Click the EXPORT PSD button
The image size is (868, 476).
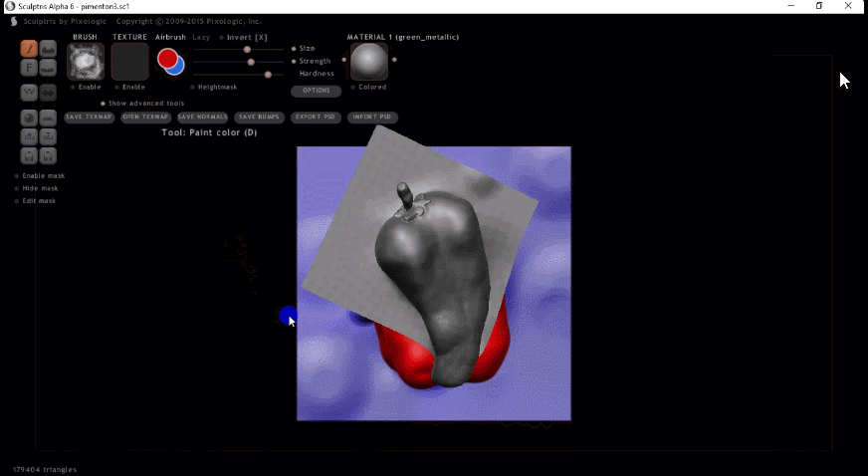[316, 118]
